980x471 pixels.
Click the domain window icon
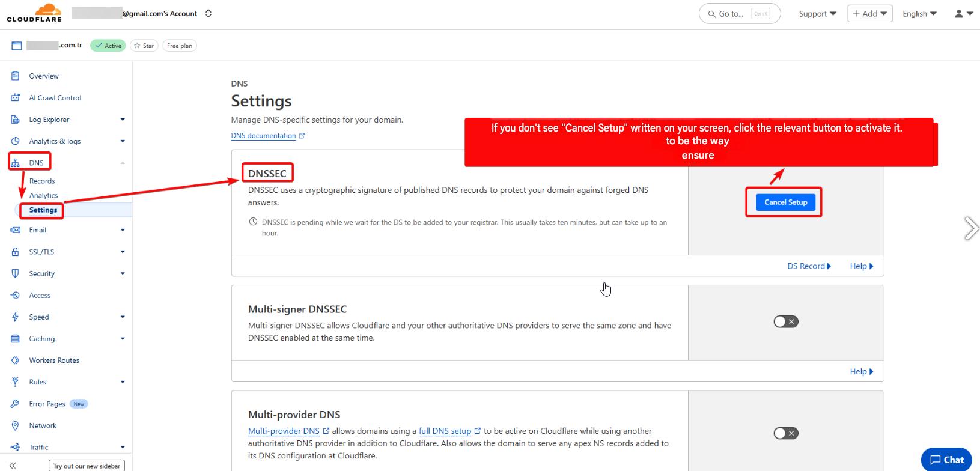click(x=17, y=46)
